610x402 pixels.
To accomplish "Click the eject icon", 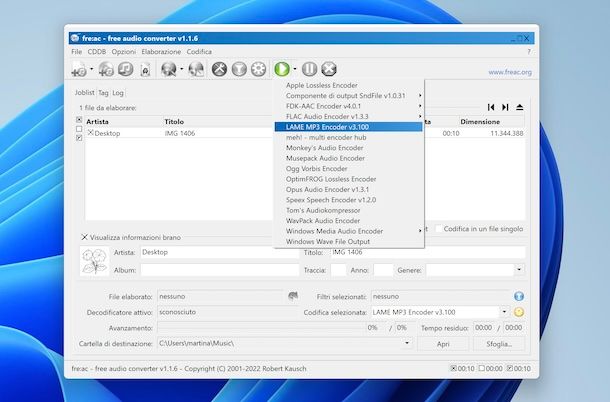I will (x=520, y=107).
